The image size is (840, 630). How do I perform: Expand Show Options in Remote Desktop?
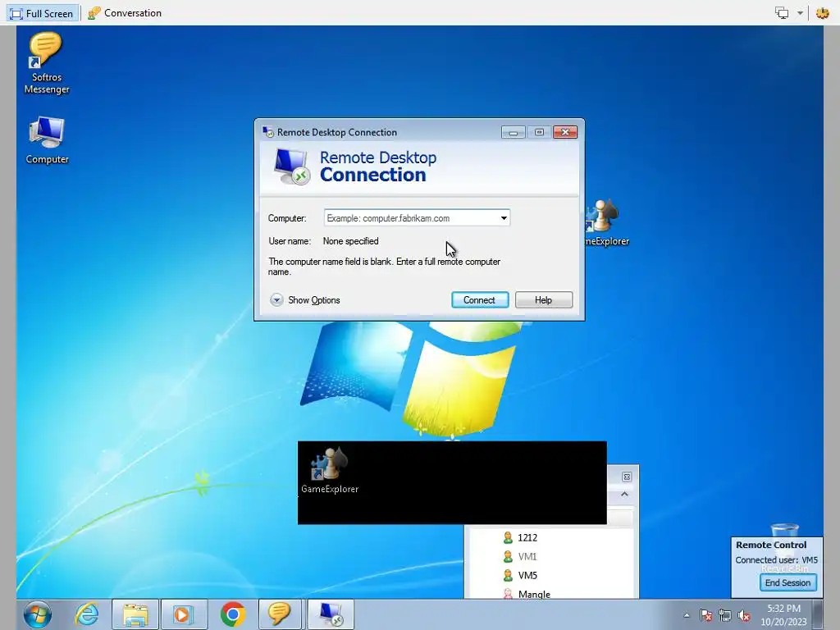(305, 300)
